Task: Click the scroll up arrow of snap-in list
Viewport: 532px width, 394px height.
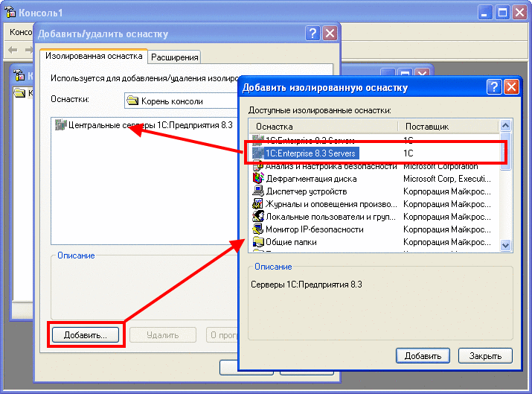Action: click(x=505, y=125)
